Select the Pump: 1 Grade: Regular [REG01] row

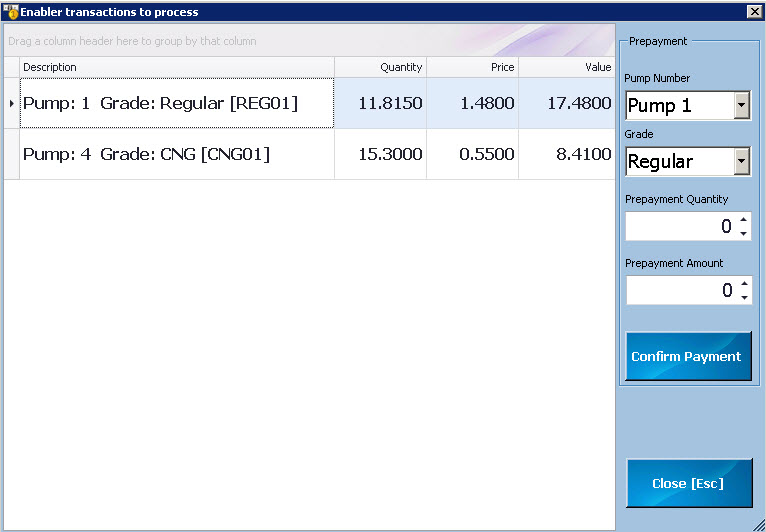pos(309,103)
